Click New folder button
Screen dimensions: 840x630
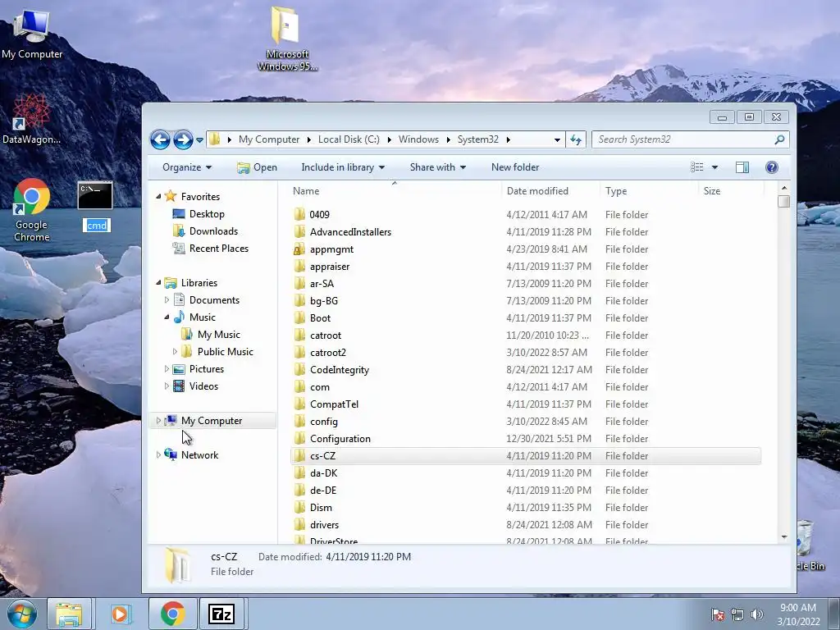[x=515, y=167]
